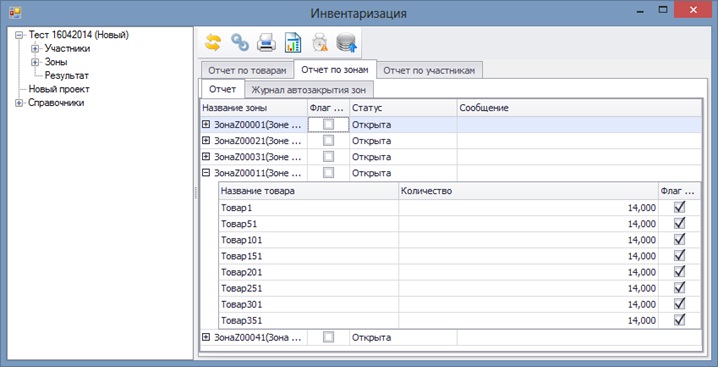Click the database upload toolbar icon
This screenshot has height=367, width=718.
tap(347, 43)
